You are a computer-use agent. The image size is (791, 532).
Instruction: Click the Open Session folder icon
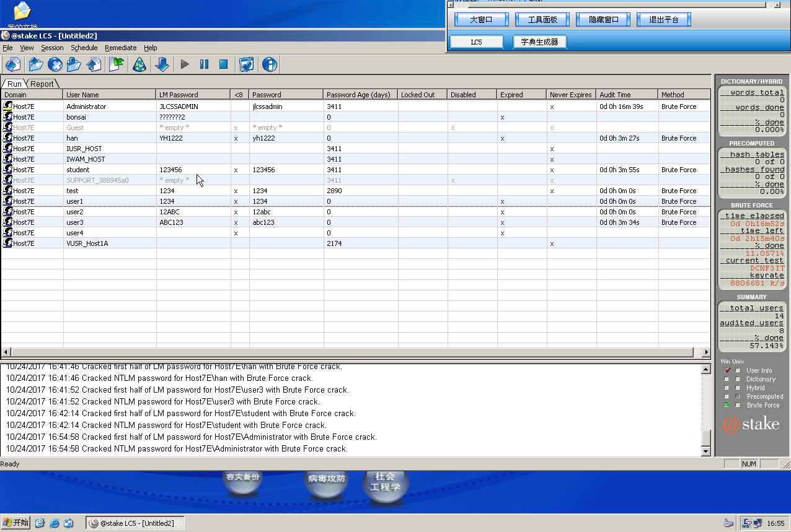click(x=36, y=64)
